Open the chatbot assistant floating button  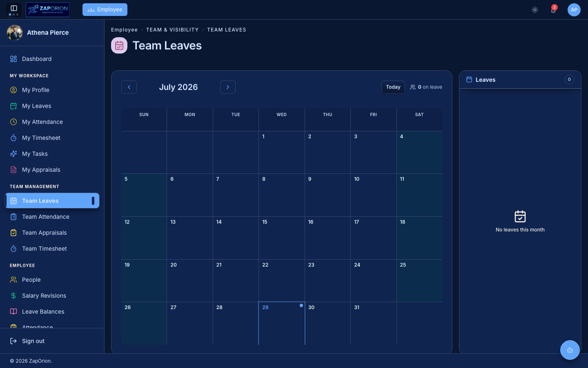click(x=570, y=350)
